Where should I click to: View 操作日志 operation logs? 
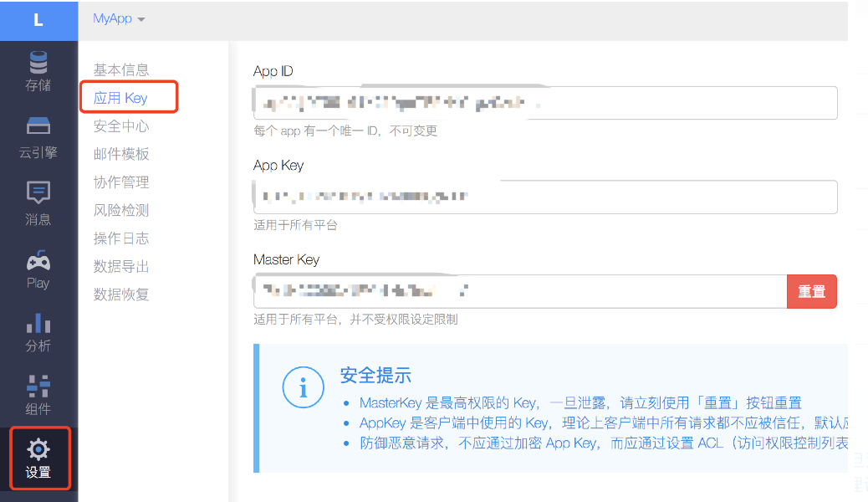click(121, 238)
